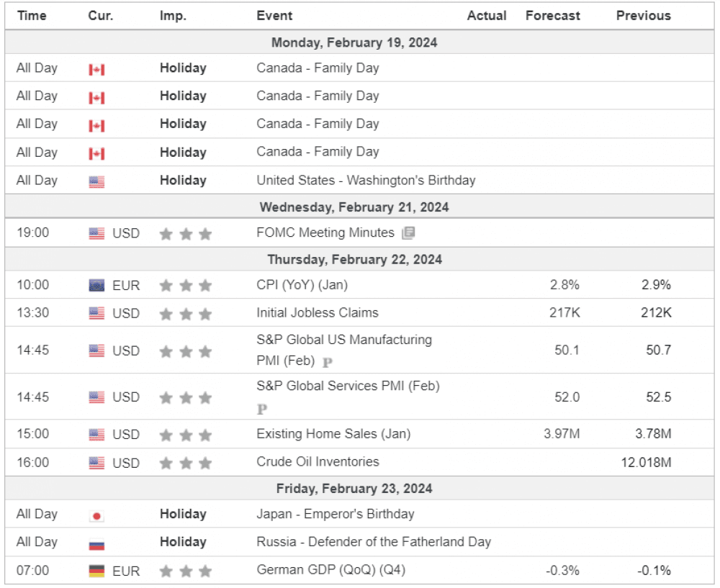
Task: Click the US flag beside Washington's Birthday
Action: (96, 182)
